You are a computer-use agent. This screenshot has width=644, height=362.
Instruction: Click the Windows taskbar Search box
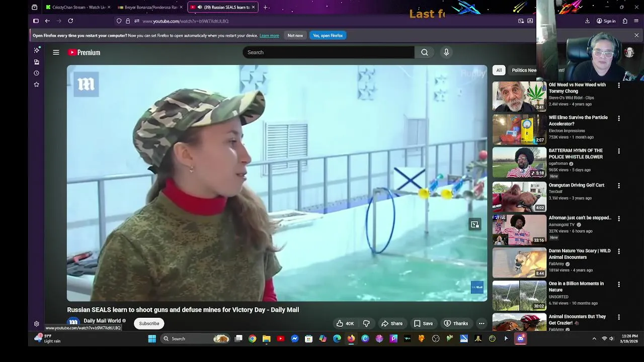pyautogui.click(x=196, y=339)
